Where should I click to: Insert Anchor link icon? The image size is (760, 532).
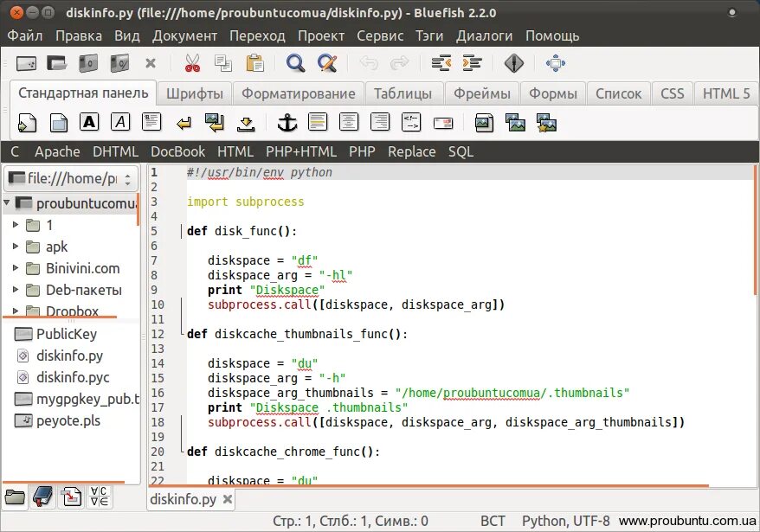click(287, 123)
